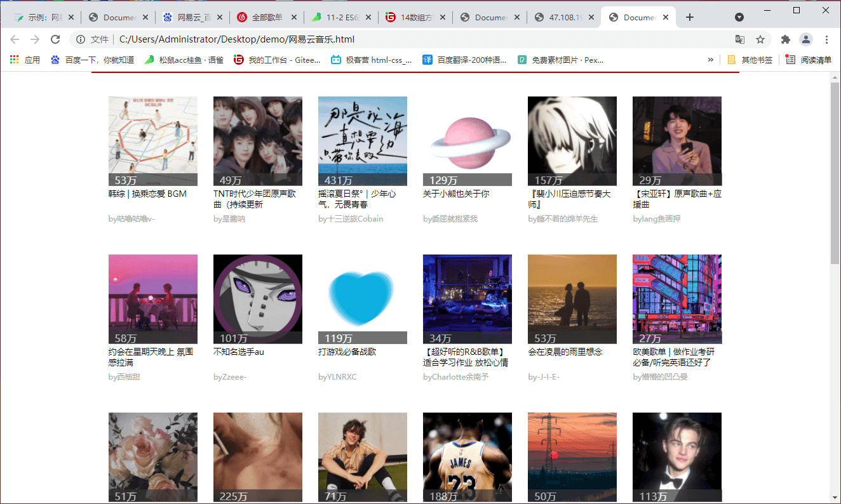Switch to the 14数组方 tab
Image resolution: width=841 pixels, height=504 pixels.
click(x=416, y=17)
